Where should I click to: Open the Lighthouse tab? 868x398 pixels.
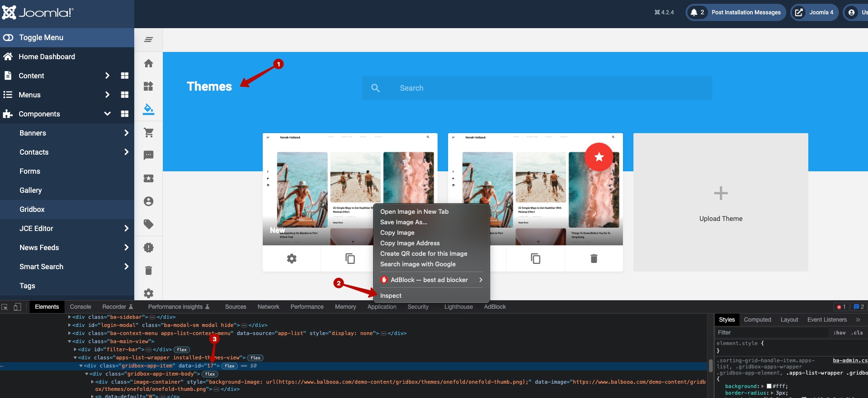point(459,307)
